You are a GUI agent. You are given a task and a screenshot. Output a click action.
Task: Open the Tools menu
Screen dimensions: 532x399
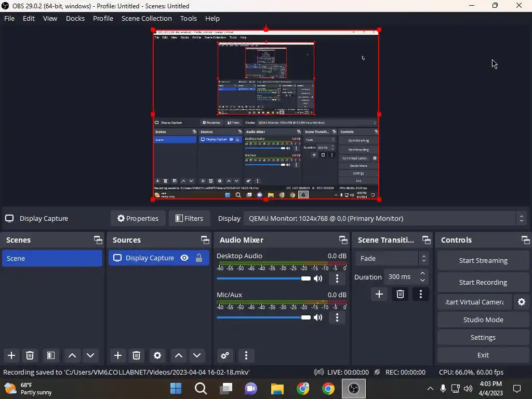pyautogui.click(x=188, y=18)
